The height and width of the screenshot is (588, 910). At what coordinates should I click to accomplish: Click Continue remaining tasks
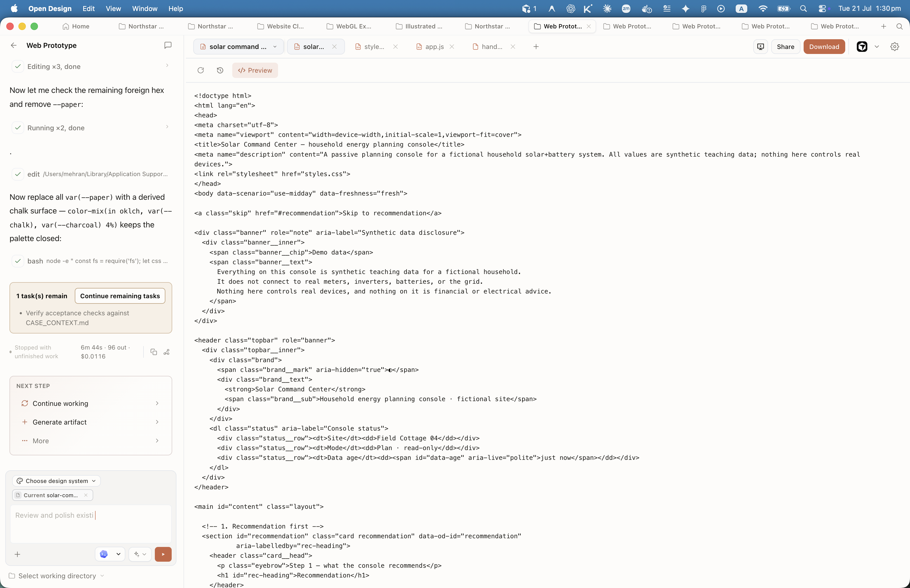tap(120, 296)
